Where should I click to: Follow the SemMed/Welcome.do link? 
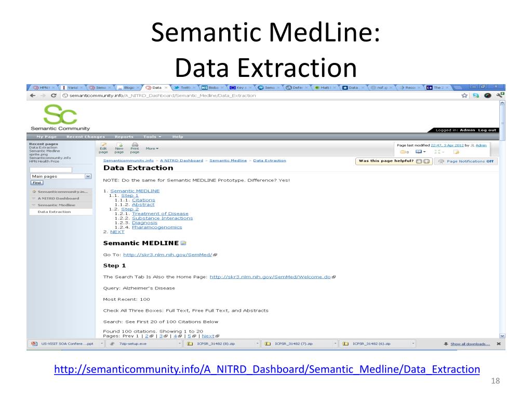(x=270, y=277)
